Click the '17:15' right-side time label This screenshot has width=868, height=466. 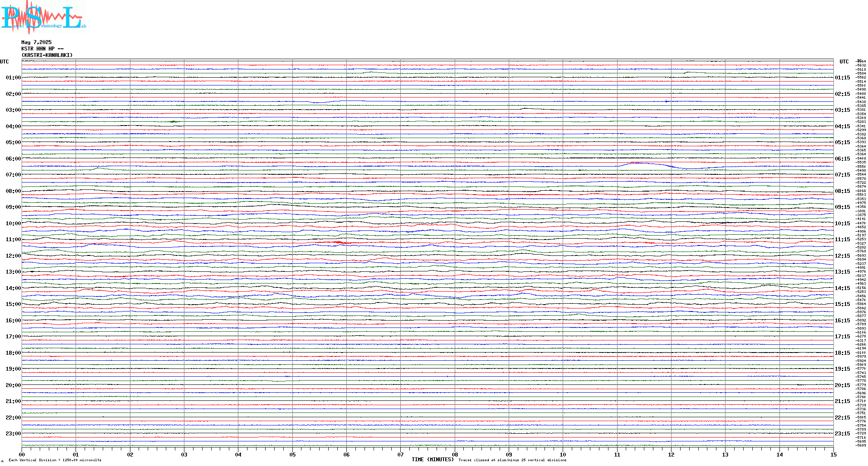tap(843, 337)
